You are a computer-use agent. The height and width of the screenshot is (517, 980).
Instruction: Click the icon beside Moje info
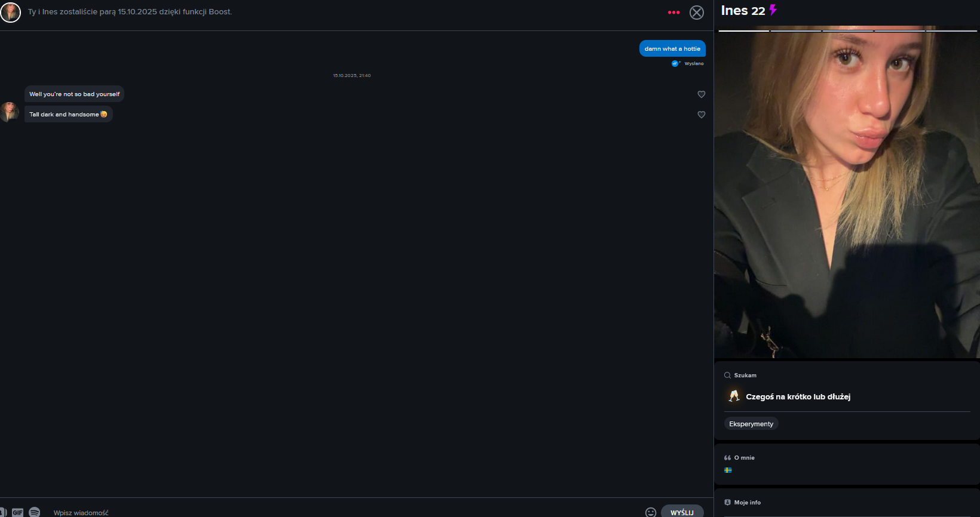click(x=727, y=503)
